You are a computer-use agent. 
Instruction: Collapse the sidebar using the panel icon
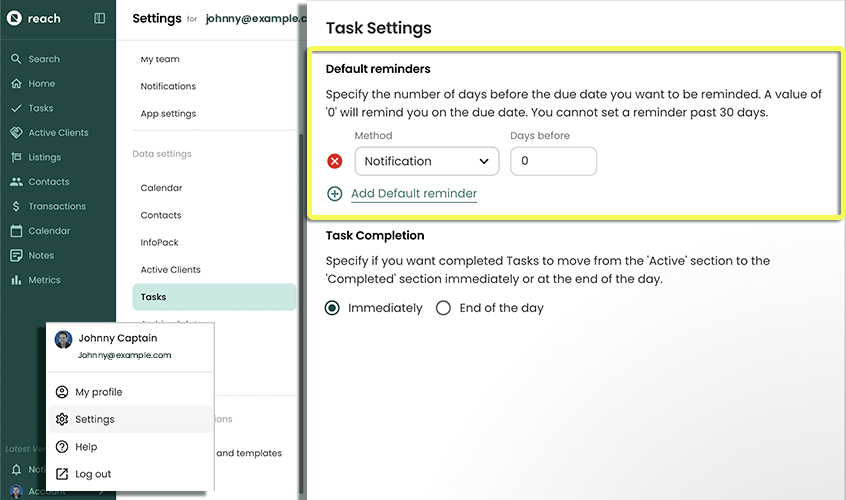click(x=99, y=18)
